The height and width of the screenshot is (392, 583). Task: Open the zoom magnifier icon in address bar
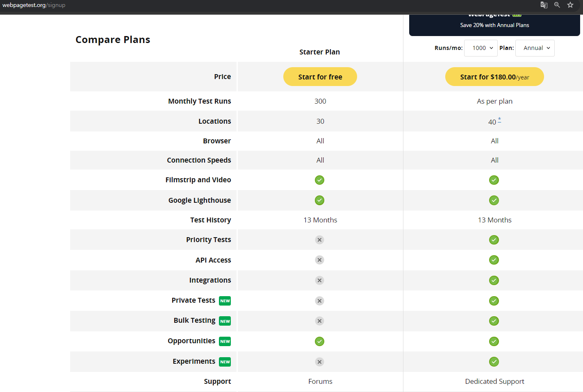(557, 5)
